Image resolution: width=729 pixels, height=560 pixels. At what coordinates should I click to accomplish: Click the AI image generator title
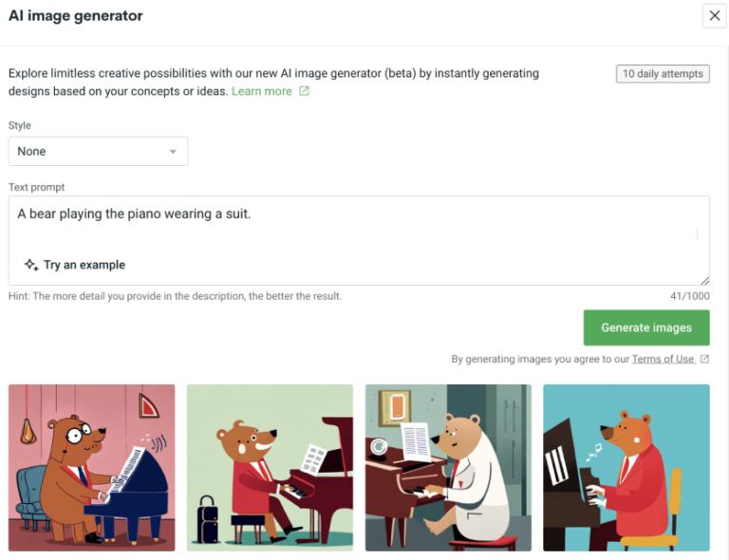(x=75, y=16)
